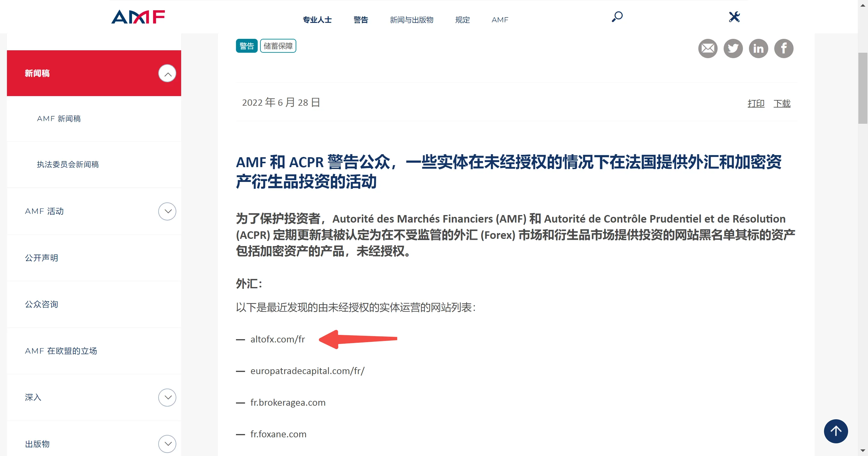This screenshot has height=456, width=868.
Task: Click the page vertical scrollbar thumb
Action: (x=863, y=88)
